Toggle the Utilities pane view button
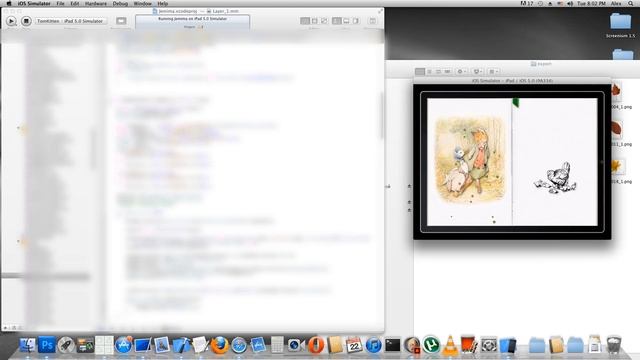The image size is (640, 360). point(356,21)
